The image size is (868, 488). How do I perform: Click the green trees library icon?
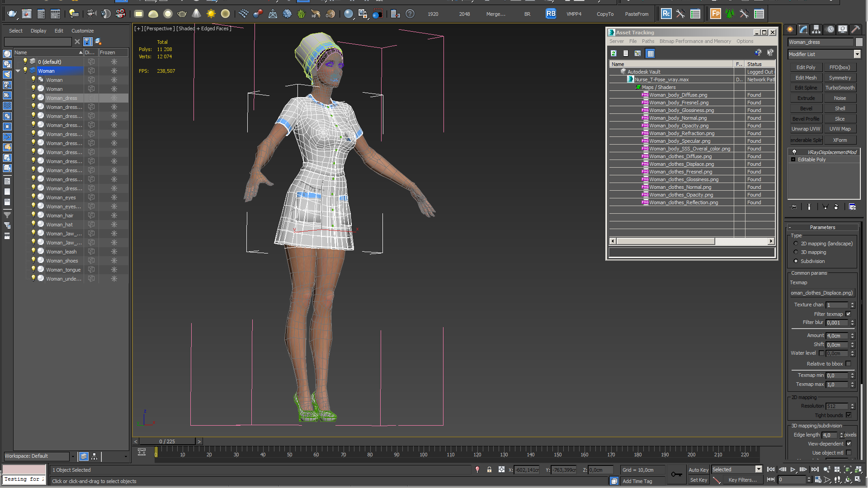pos(730,14)
